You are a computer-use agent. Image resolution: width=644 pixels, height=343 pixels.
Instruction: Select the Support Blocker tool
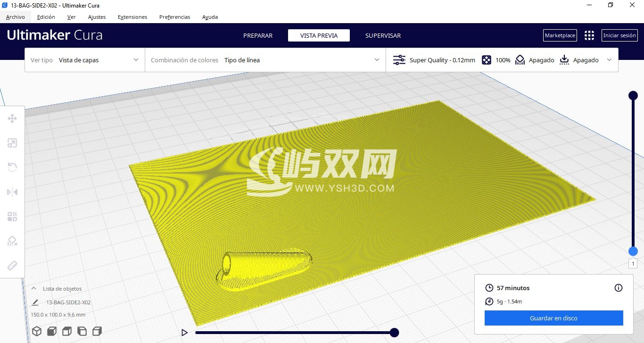pos(12,241)
